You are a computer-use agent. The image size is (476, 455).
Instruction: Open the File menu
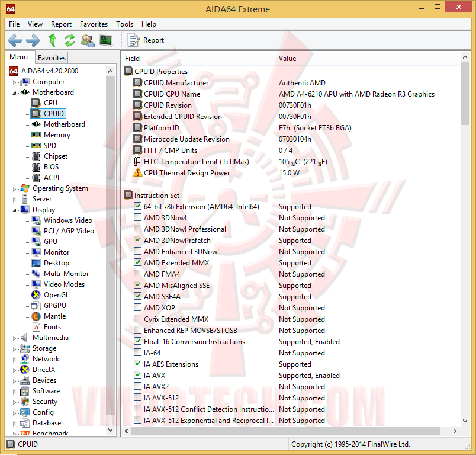[14, 24]
